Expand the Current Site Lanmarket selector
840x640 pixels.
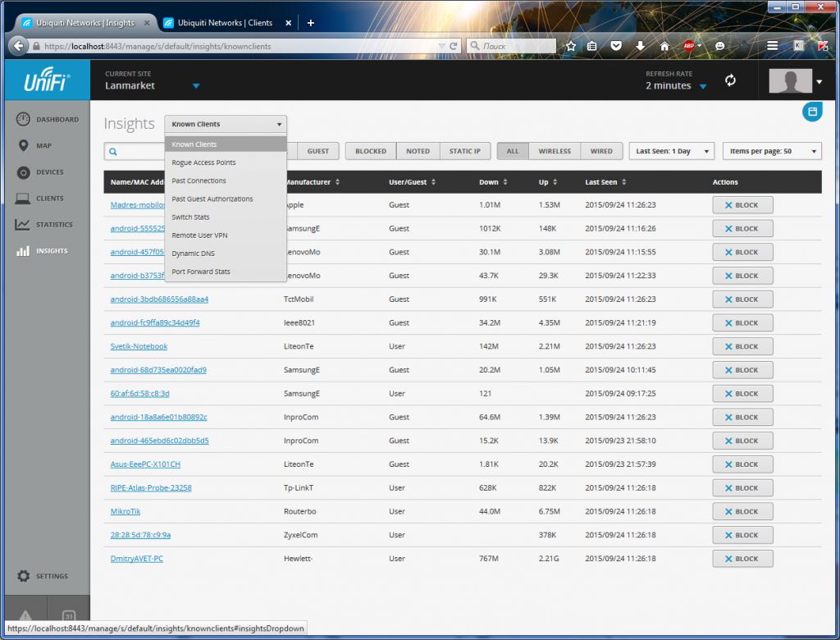pos(195,86)
